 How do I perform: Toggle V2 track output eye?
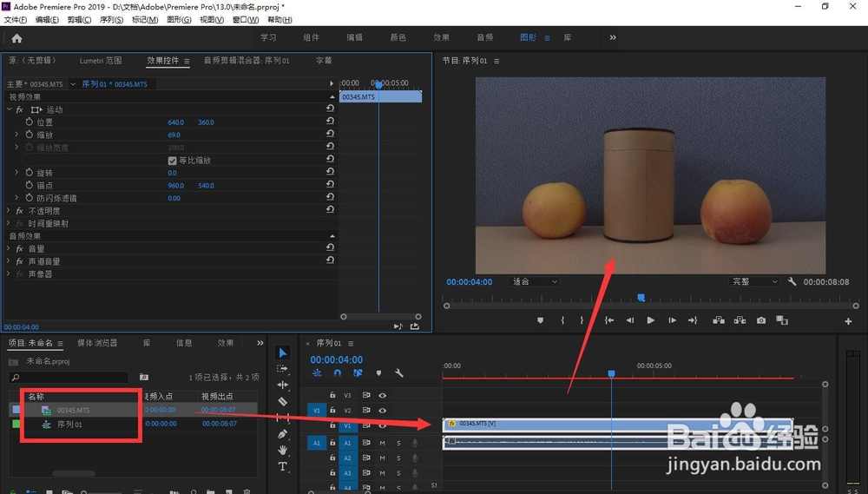tap(382, 411)
